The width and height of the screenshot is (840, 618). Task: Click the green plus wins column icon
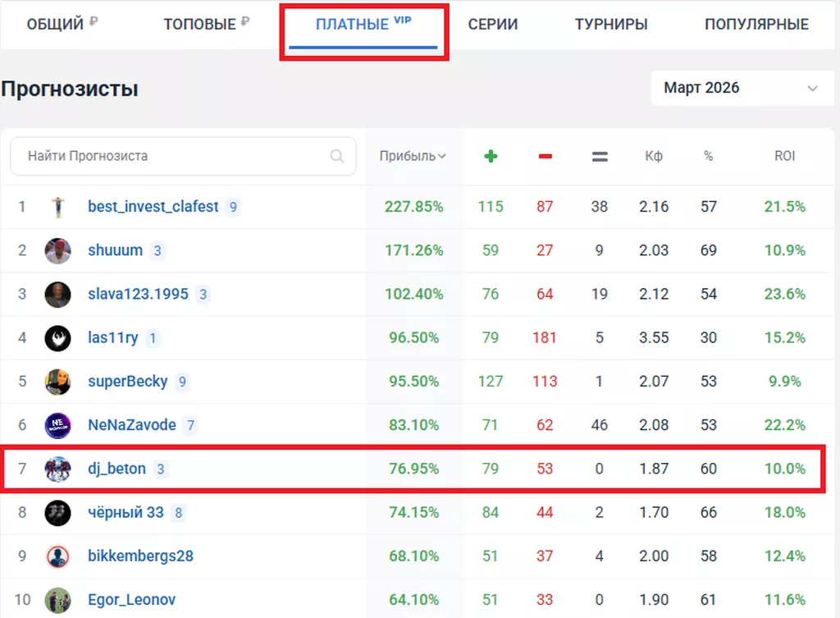491,156
